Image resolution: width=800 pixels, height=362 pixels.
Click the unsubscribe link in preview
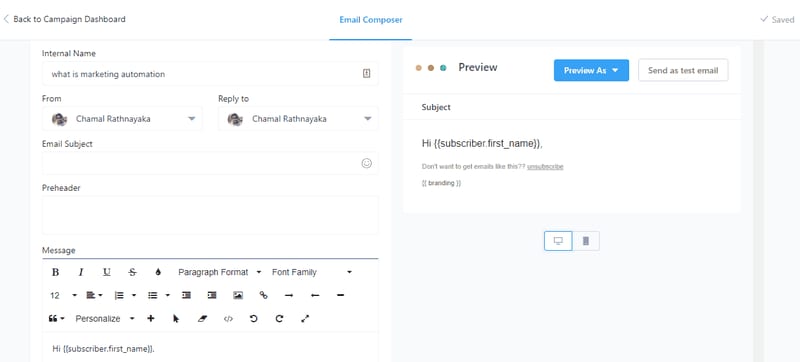545,167
